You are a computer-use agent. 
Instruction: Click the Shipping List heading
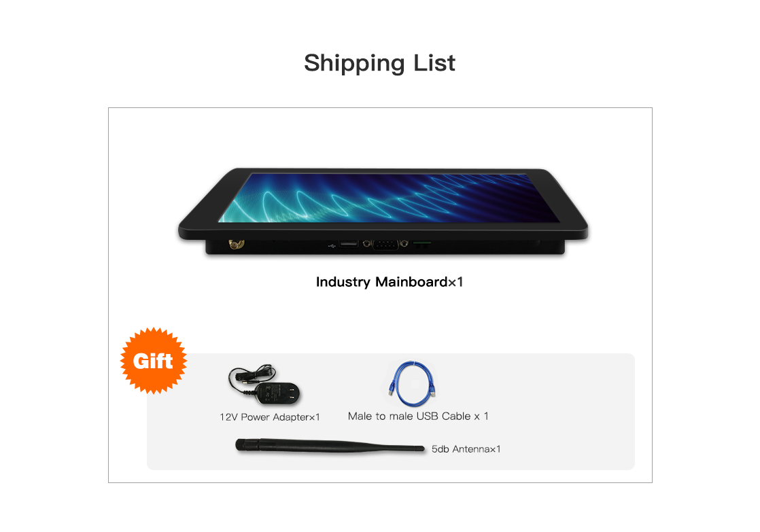(x=379, y=63)
